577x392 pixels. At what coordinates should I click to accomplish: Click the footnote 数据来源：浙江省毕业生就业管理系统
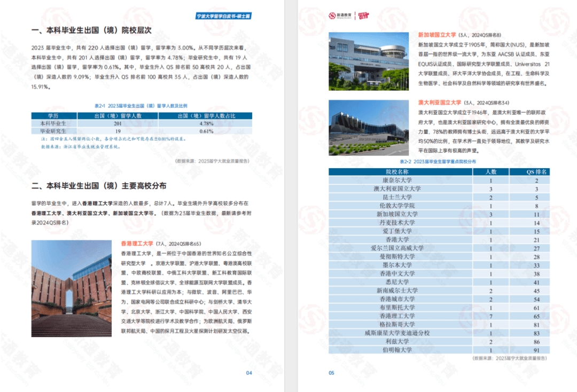click(x=81, y=147)
